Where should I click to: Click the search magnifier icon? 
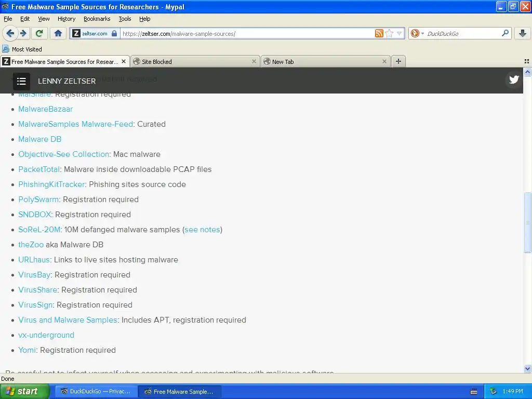(505, 33)
